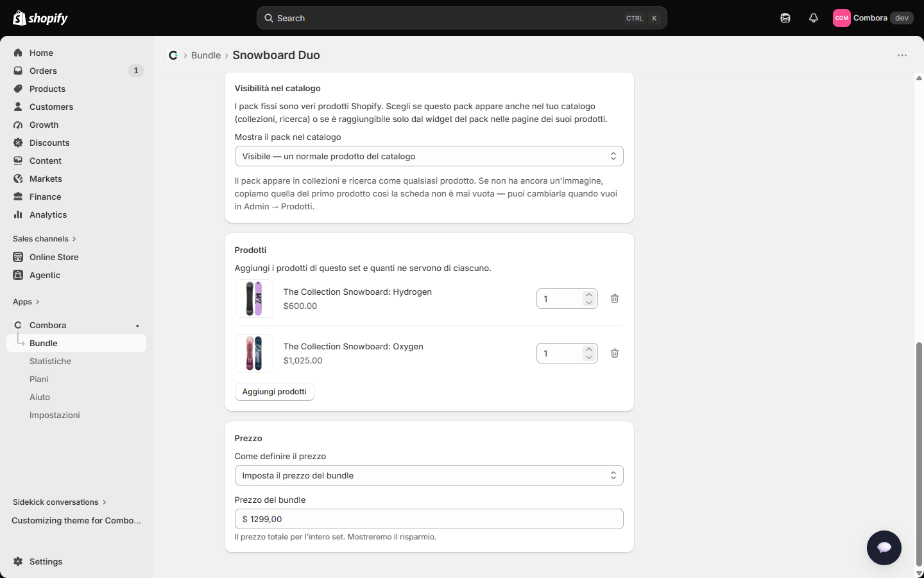Click the Finance bank icon
This screenshot has height=578, width=924.
(18, 197)
